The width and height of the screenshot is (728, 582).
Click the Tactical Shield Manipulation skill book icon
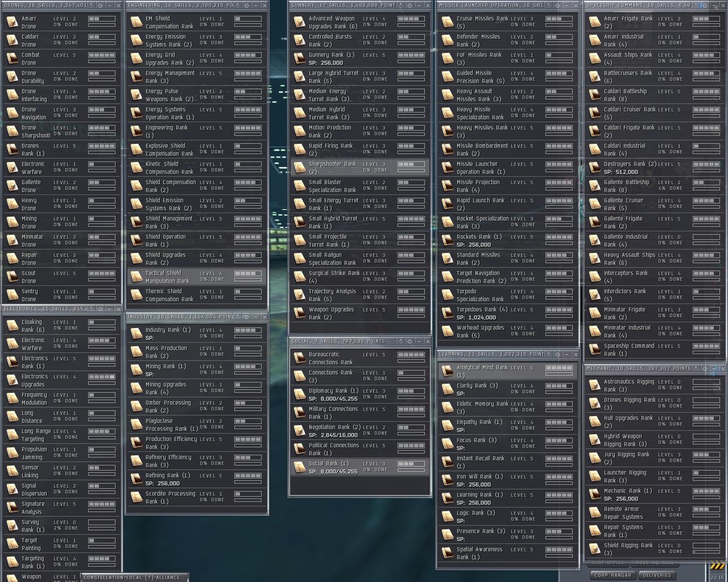136,277
